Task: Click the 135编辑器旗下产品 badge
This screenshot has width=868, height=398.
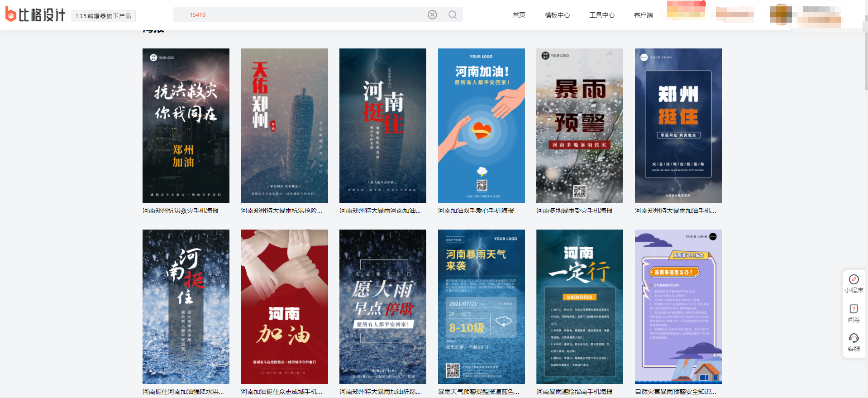Action: pos(103,16)
